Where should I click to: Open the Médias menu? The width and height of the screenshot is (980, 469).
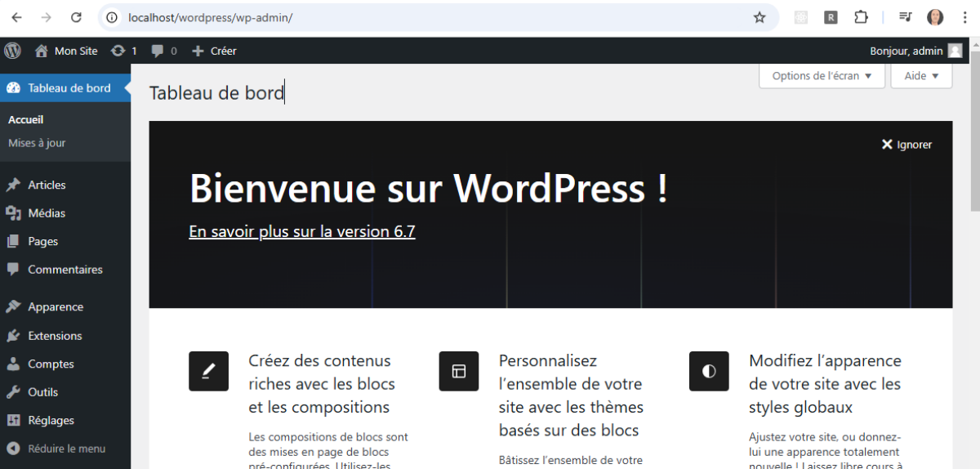65,213
